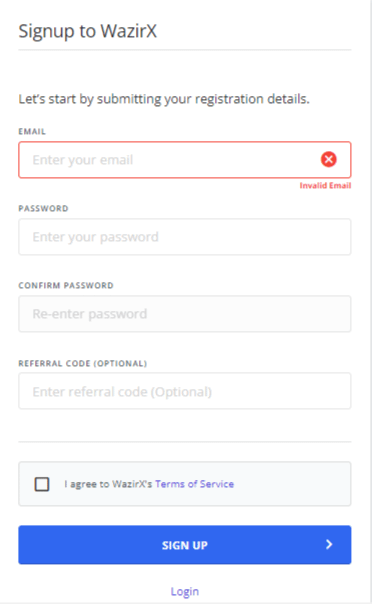This screenshot has height=604, width=372.
Task: Click the registration details intro sentence
Action: click(x=164, y=99)
